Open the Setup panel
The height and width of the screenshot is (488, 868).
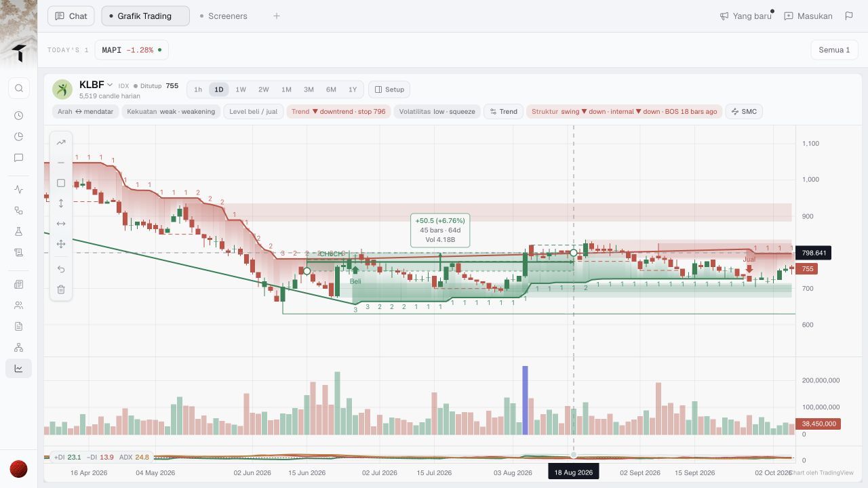389,89
